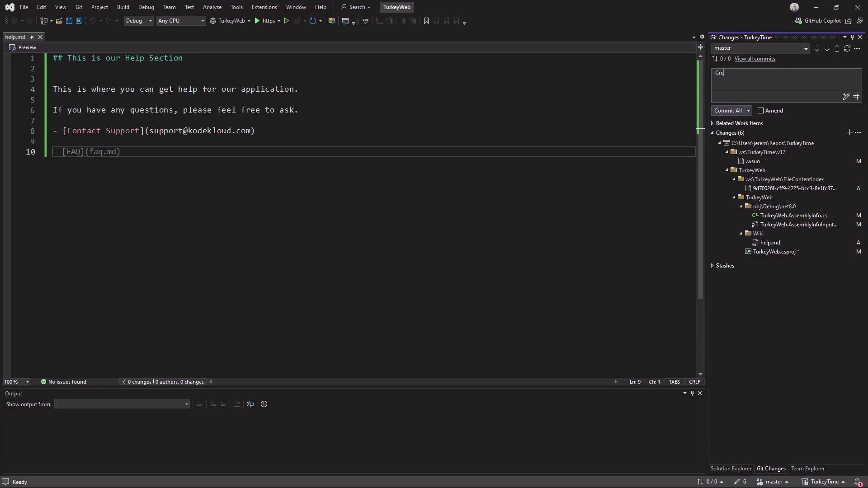Viewport: 868px width, 488px height.
Task: Open the master branch dropdown
Action: pyautogui.click(x=806, y=48)
